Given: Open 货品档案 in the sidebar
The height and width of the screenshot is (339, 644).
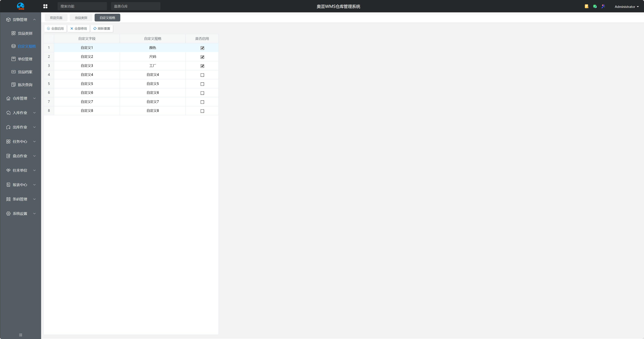Looking at the screenshot, I should coord(25,72).
